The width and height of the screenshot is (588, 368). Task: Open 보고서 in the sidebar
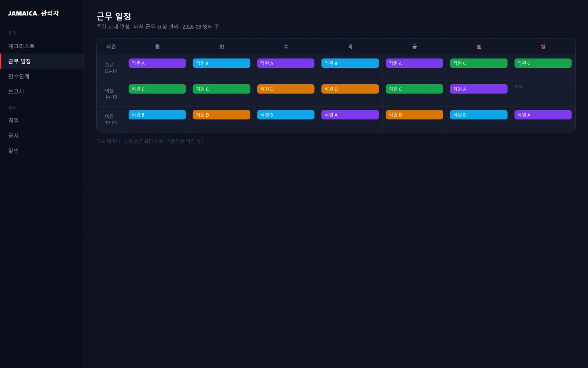point(42,91)
